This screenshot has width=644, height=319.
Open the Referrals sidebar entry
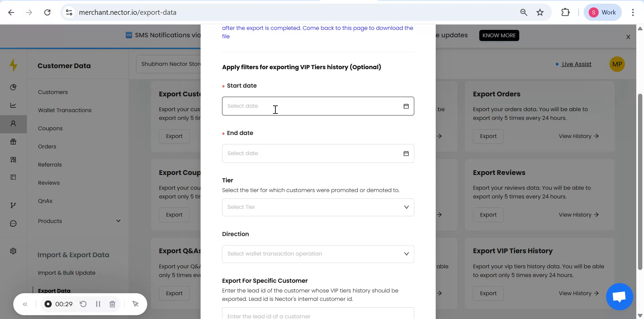click(50, 165)
